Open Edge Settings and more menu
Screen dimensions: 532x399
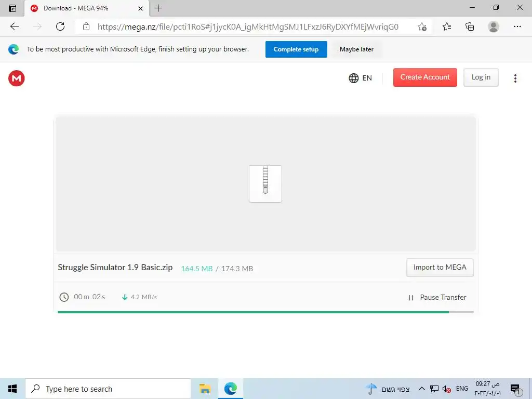click(x=517, y=26)
